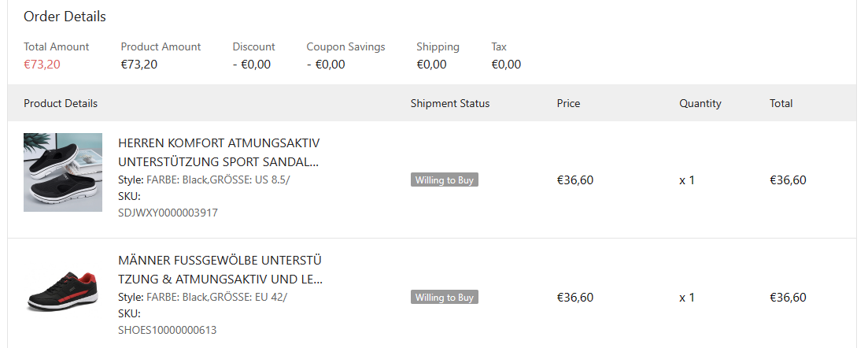Click the Tax label
The width and height of the screenshot is (868, 348).
[499, 46]
